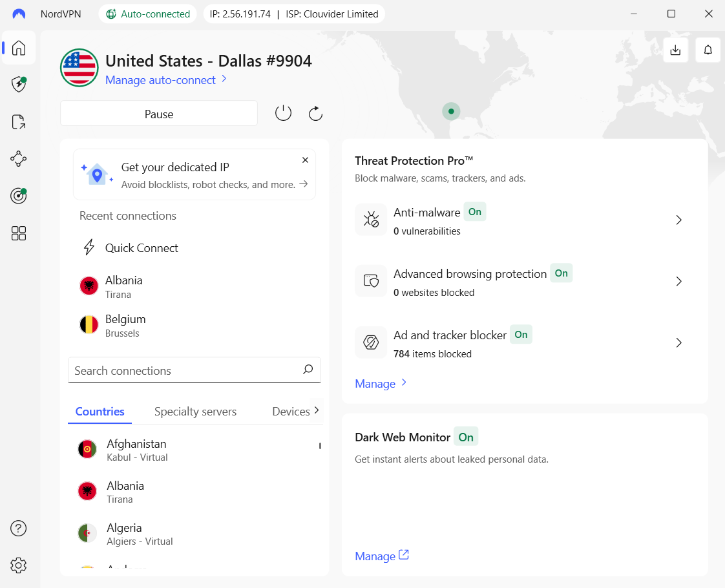Expand the Anti-malware details chevron
Viewport: 725px width, 588px height.
pyautogui.click(x=678, y=220)
